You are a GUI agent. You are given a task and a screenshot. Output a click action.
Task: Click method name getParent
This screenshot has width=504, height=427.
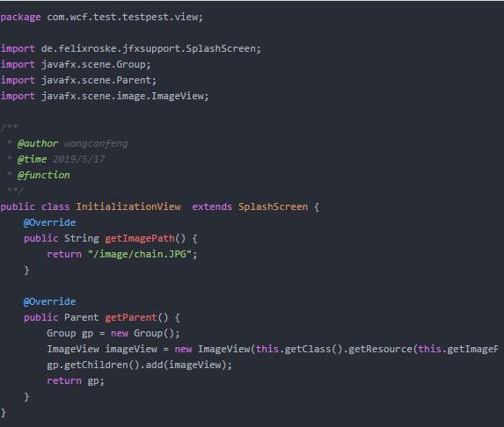coord(131,317)
